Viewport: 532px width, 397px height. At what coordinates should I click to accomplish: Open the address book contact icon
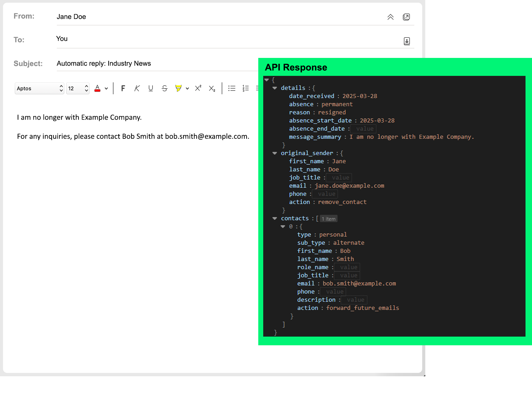tap(407, 41)
